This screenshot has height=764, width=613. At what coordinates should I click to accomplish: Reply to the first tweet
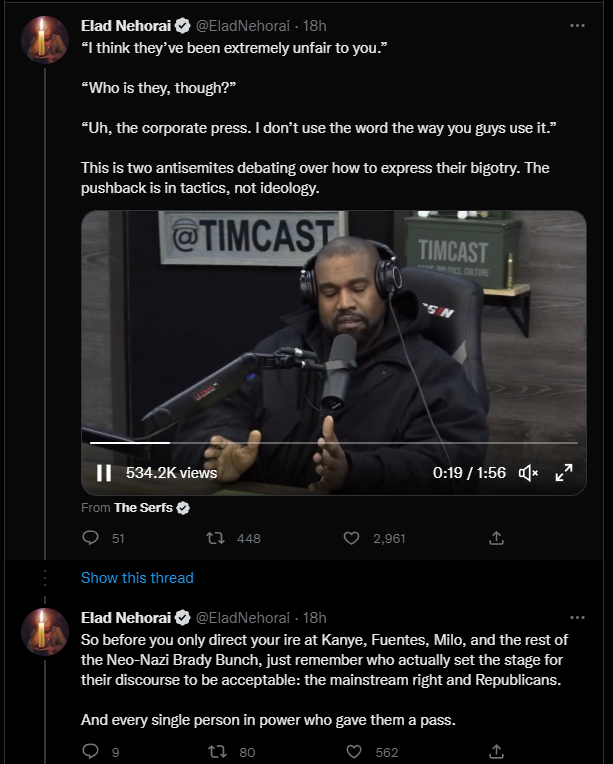pyautogui.click(x=91, y=538)
